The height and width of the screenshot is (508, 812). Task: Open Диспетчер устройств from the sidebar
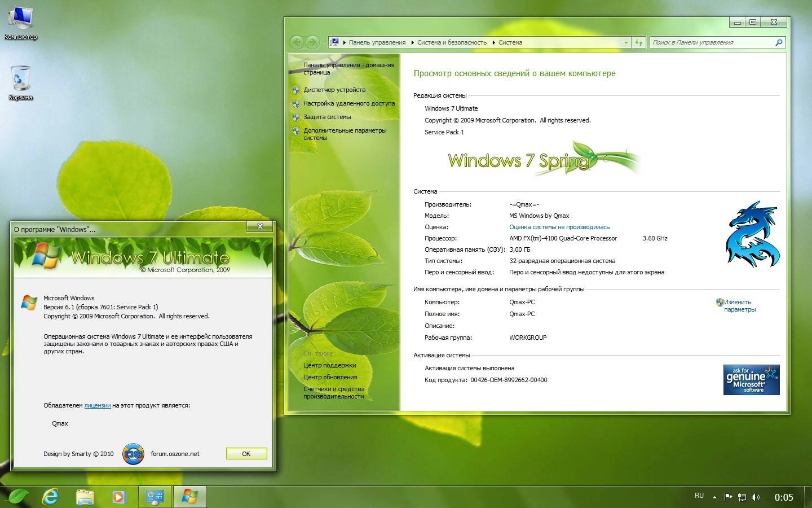point(334,90)
